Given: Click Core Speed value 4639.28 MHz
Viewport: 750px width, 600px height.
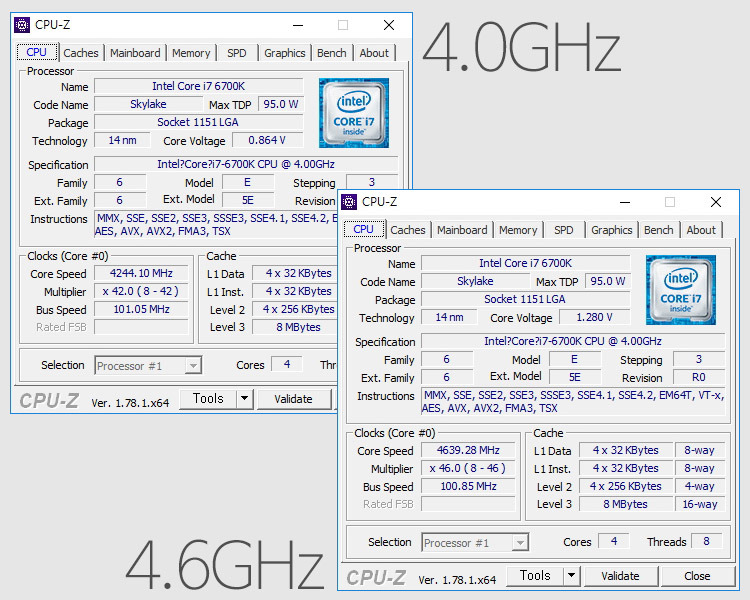Looking at the screenshot, I should click(x=468, y=450).
